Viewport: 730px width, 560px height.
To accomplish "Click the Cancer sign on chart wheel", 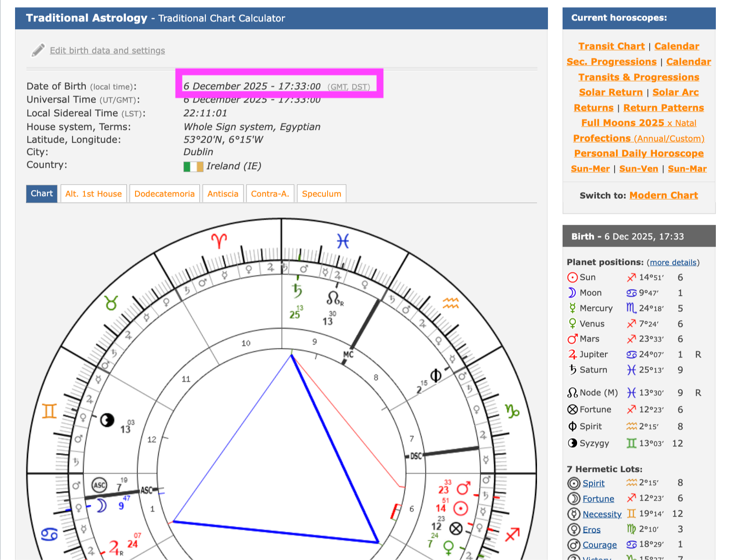I will click(49, 534).
